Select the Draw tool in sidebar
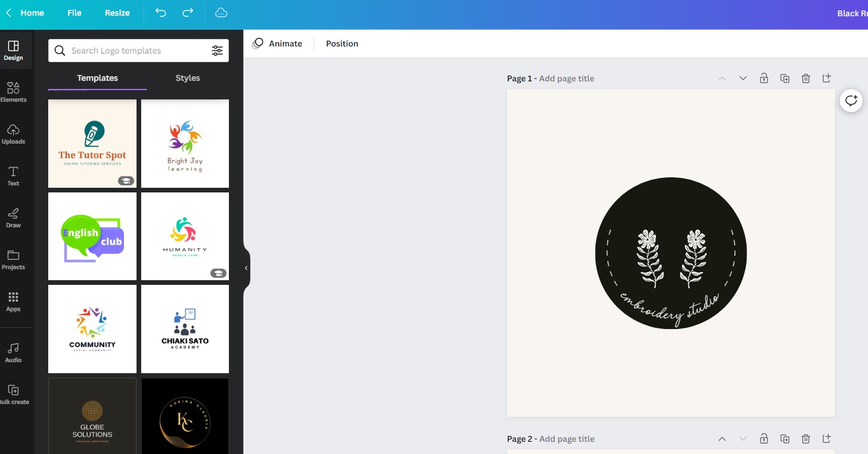 [x=13, y=218]
